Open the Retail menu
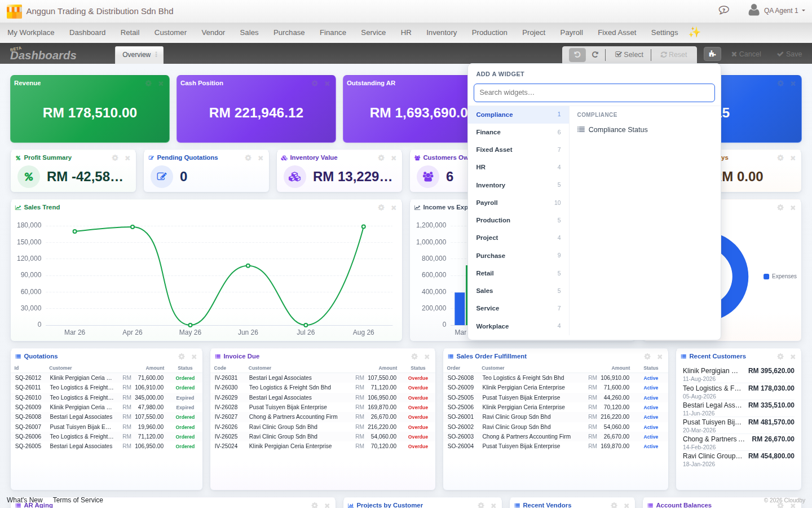The width and height of the screenshot is (812, 508). tap(130, 33)
